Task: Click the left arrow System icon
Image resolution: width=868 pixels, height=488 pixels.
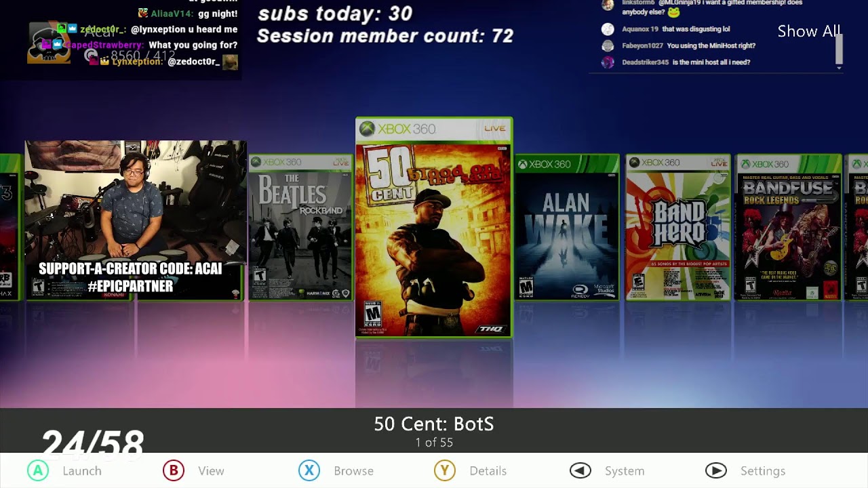Action: (x=580, y=470)
